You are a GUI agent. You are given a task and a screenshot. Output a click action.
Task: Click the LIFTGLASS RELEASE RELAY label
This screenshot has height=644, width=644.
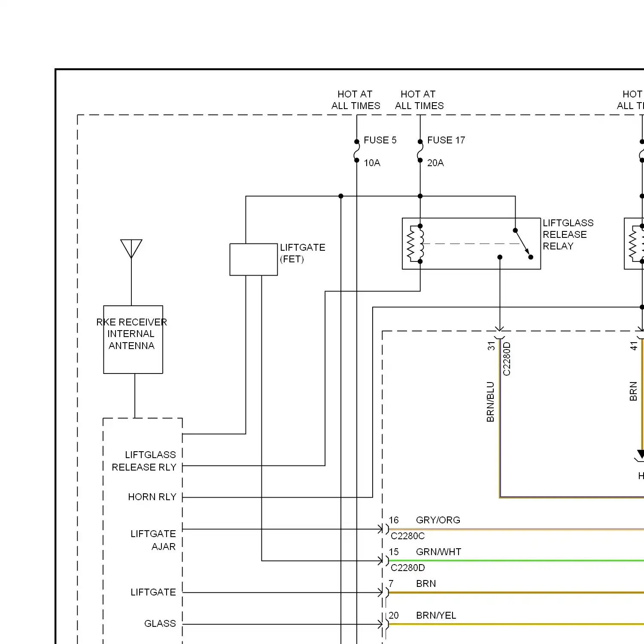(568, 234)
